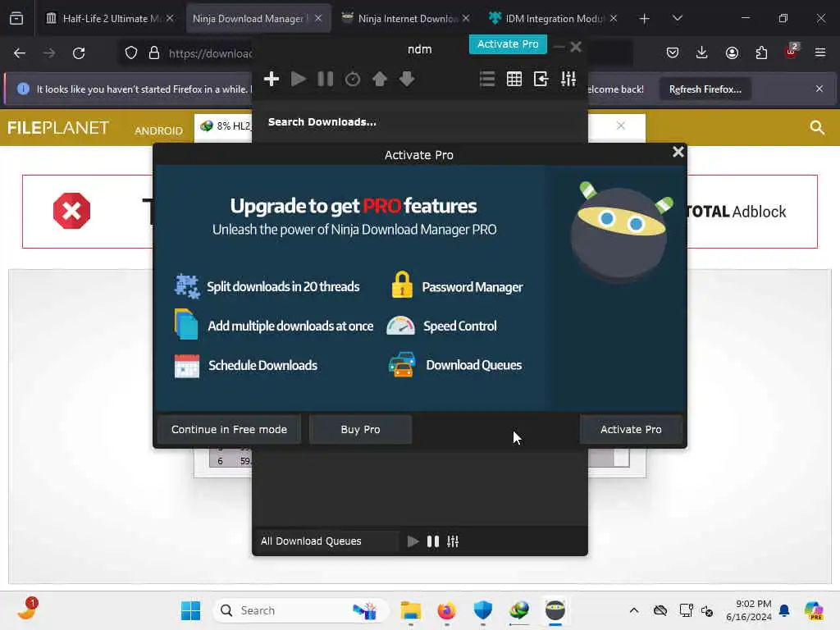The height and width of the screenshot is (630, 840).
Task: Move download up with the up arrow icon
Action: click(x=379, y=79)
